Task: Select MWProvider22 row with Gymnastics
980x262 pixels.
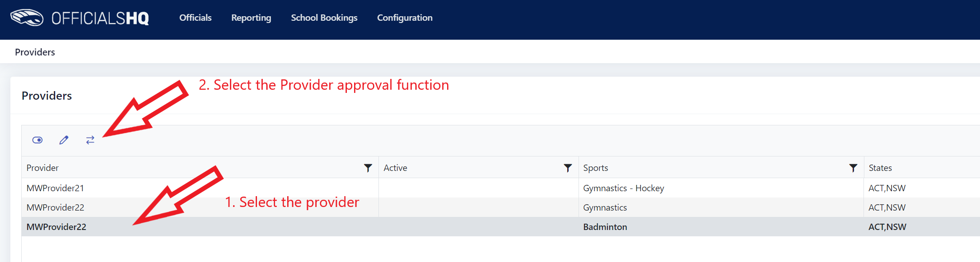Action: point(500,207)
